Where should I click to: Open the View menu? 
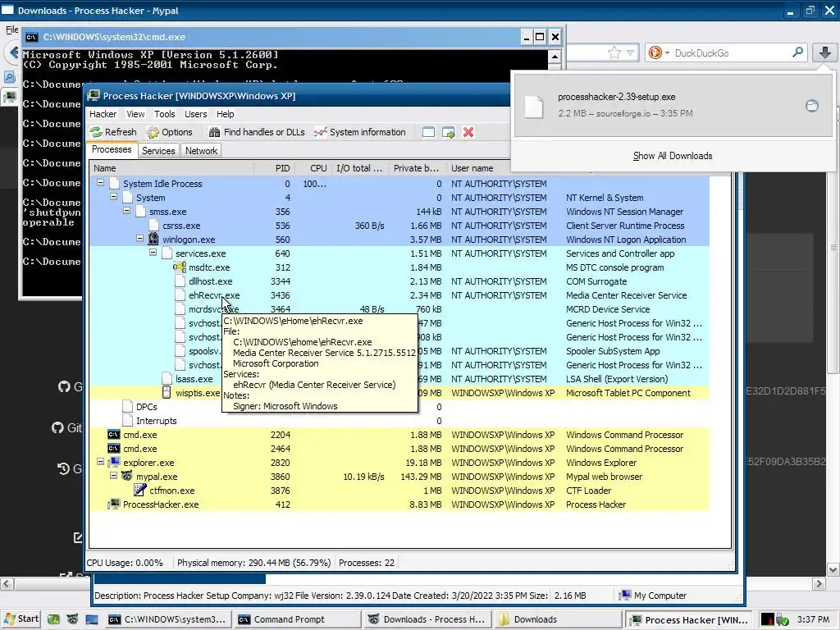click(x=135, y=114)
